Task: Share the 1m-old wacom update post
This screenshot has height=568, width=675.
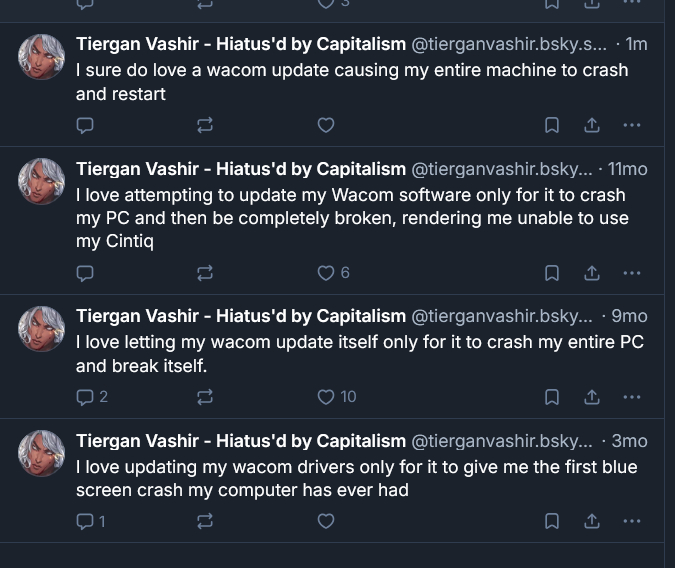Action: (x=592, y=125)
